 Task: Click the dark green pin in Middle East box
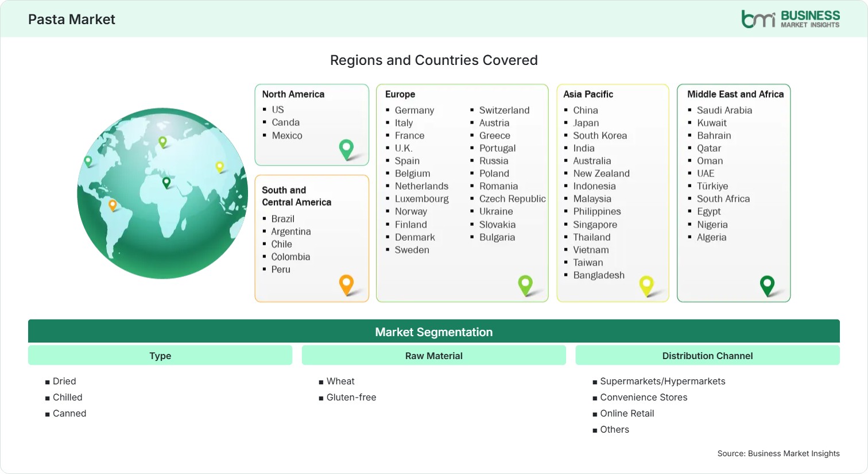(767, 286)
